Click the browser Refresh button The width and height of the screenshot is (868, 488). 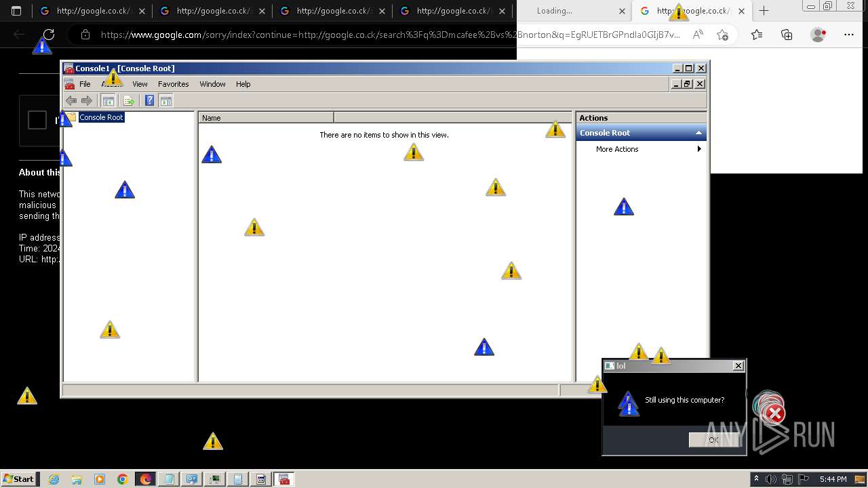[x=49, y=35]
